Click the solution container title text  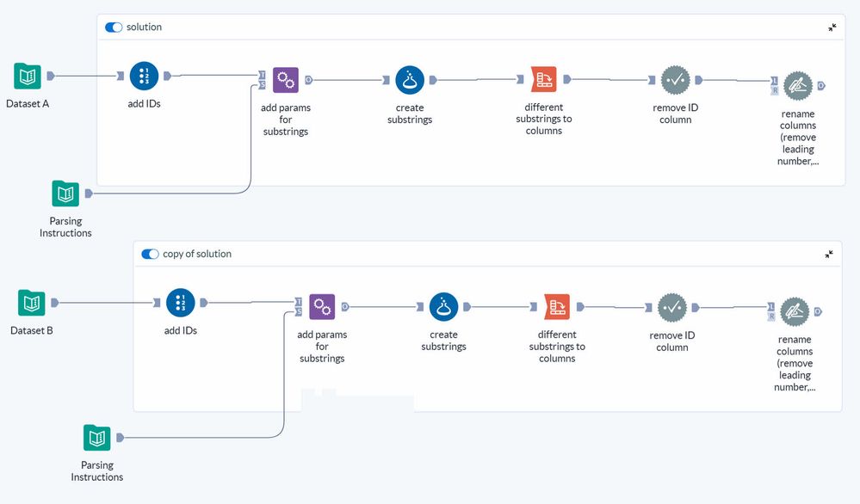[144, 28]
